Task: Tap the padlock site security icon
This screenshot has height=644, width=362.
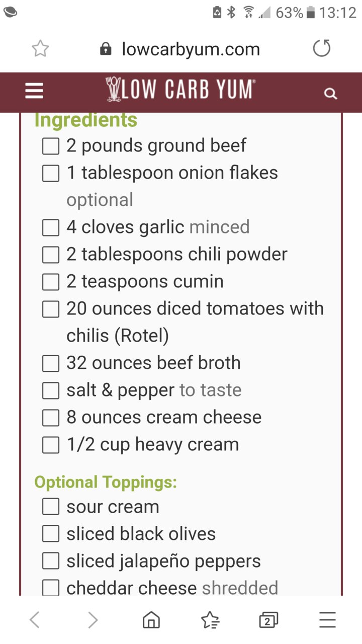Action: coord(106,49)
